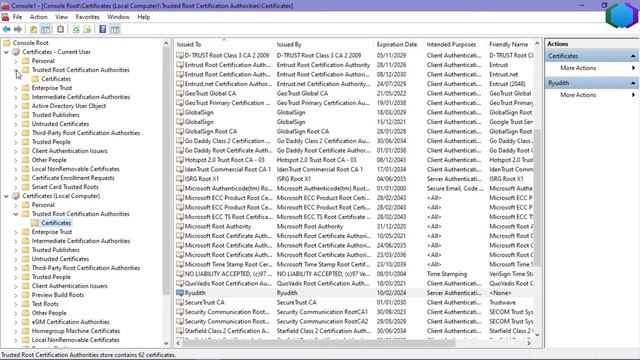This screenshot has height=360, width=640.
Task: Collapse the Certificates - Current User node
Action: (6, 52)
